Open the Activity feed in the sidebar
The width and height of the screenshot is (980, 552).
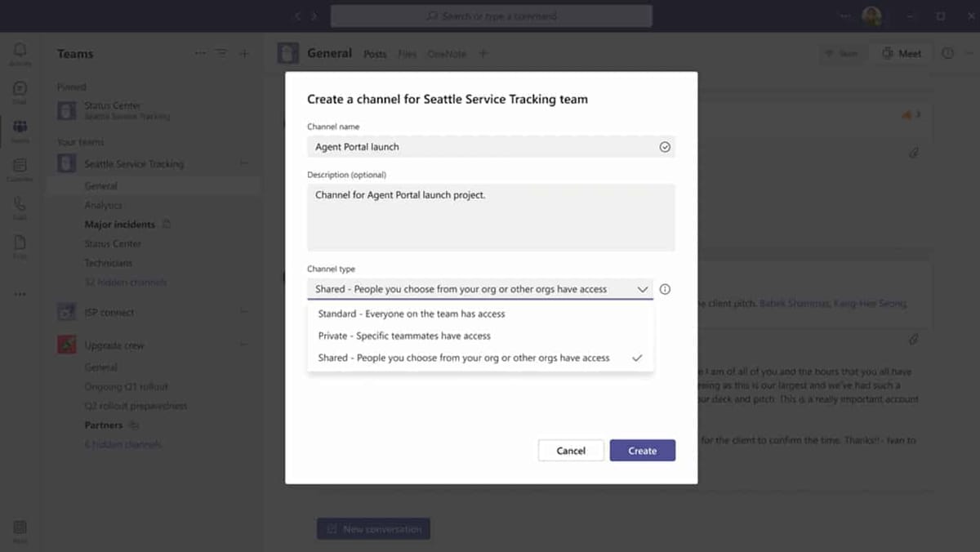pyautogui.click(x=20, y=51)
